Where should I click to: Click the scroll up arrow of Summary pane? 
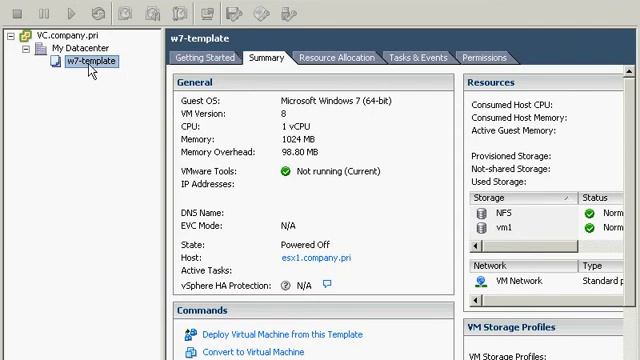pos(629,72)
